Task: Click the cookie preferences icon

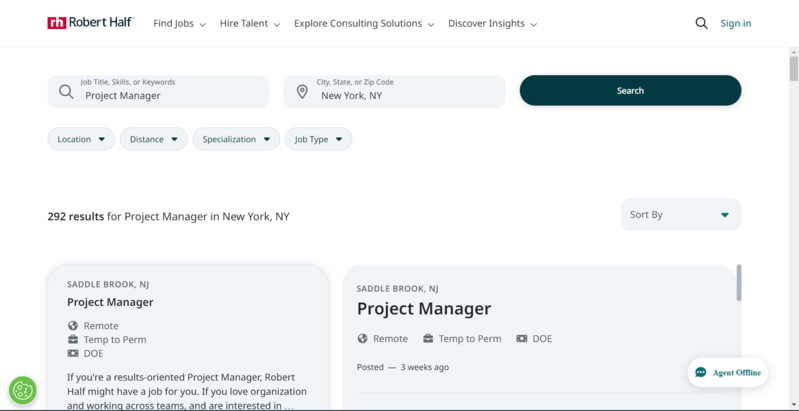Action: pyautogui.click(x=22, y=391)
